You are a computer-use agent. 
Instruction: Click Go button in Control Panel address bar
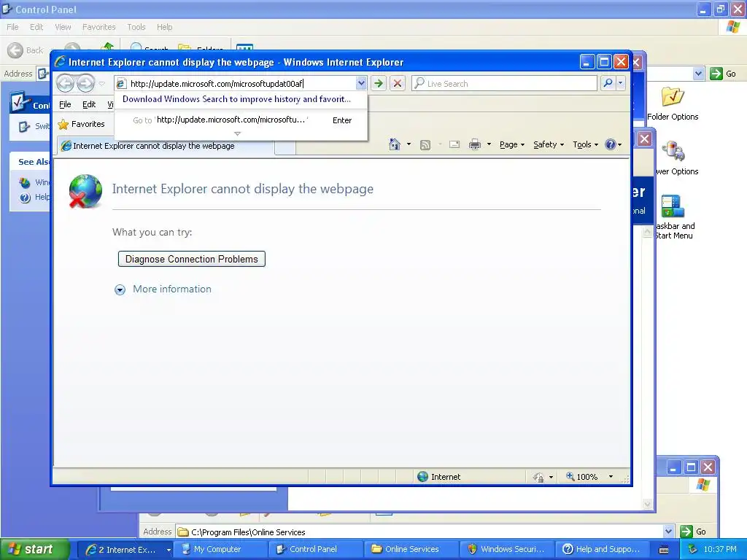pos(723,74)
